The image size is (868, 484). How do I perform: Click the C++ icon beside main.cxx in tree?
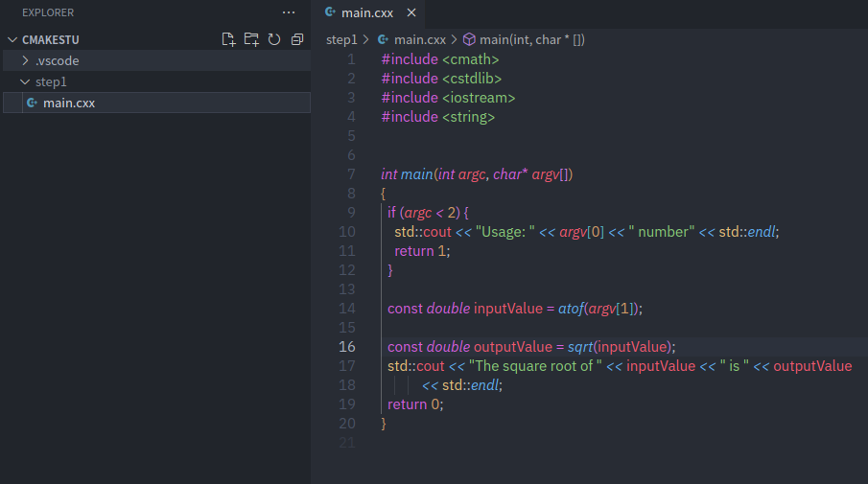point(32,103)
